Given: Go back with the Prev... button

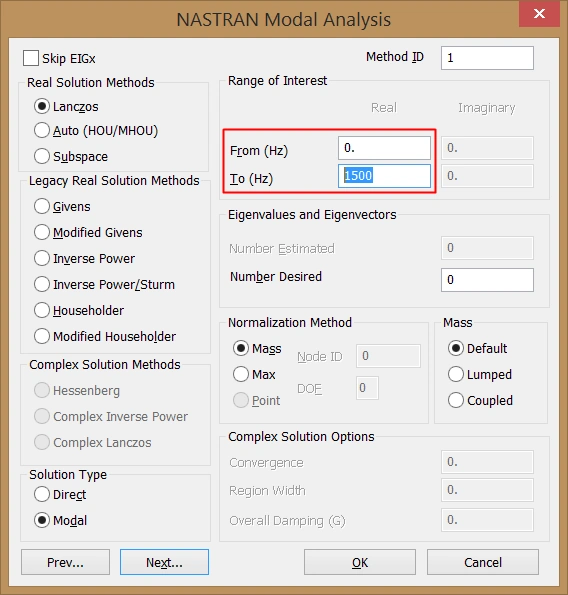Looking at the screenshot, I should 65,562.
